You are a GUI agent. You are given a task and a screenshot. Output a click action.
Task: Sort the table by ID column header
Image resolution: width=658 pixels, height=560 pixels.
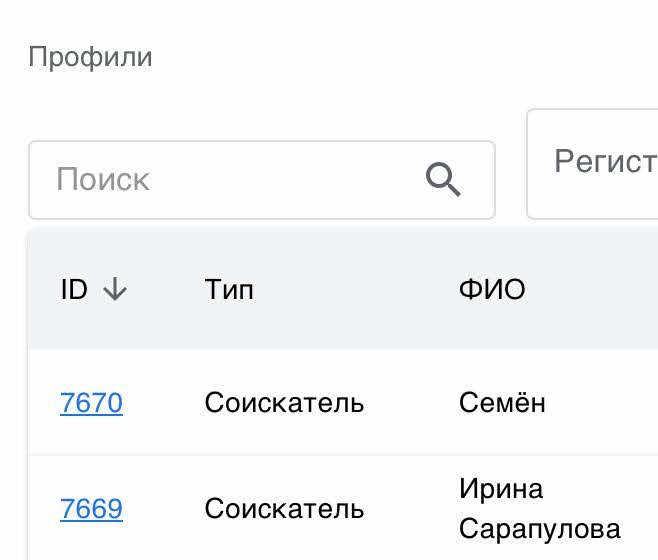coord(74,290)
